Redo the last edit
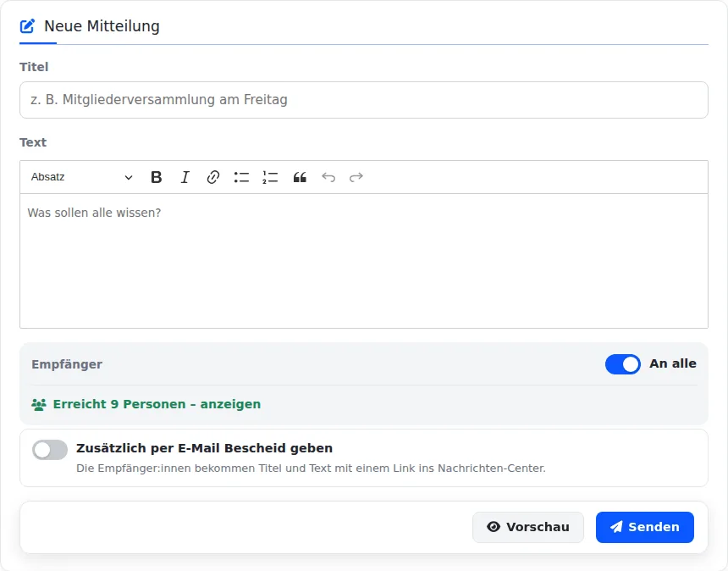 (x=356, y=177)
